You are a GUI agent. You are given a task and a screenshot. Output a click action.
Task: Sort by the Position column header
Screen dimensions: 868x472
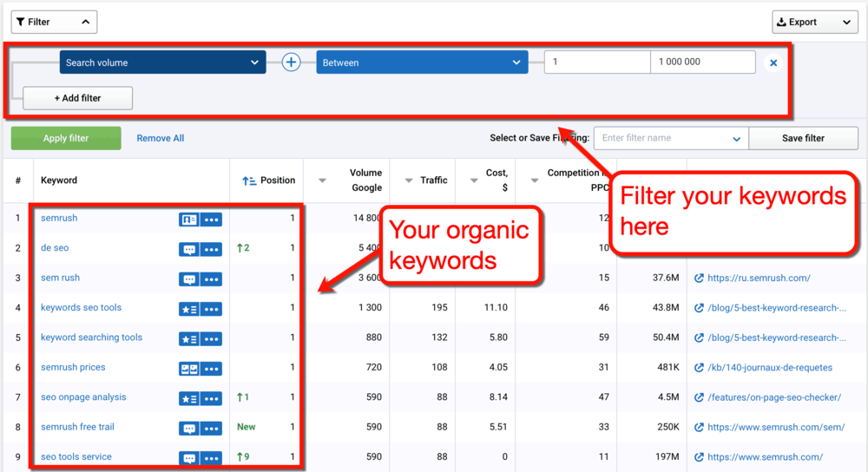pyautogui.click(x=268, y=180)
